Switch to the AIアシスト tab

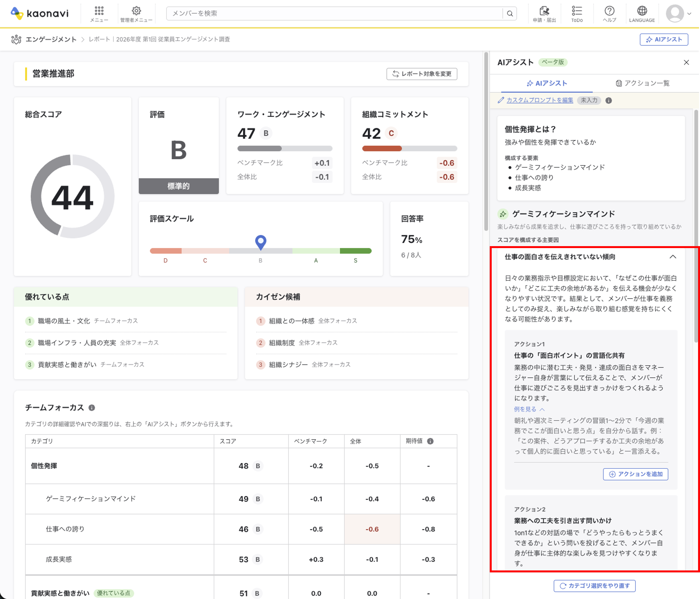pos(547,83)
